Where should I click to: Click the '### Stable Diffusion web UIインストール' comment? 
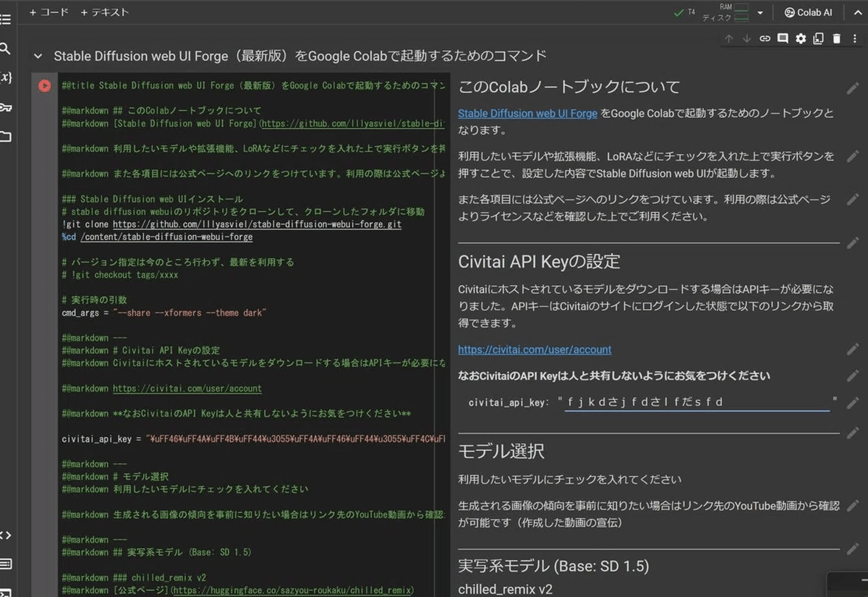tap(152, 199)
